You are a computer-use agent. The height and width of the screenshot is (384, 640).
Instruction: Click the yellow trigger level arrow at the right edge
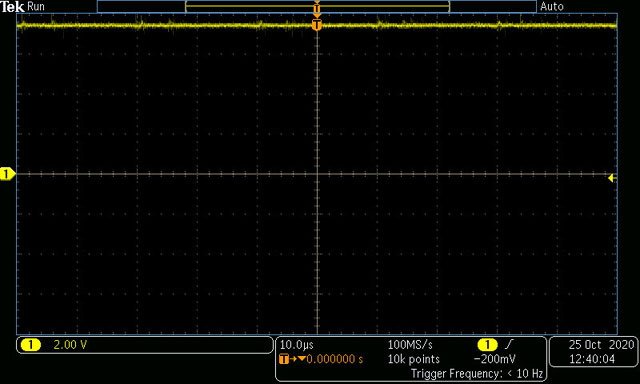(611, 178)
